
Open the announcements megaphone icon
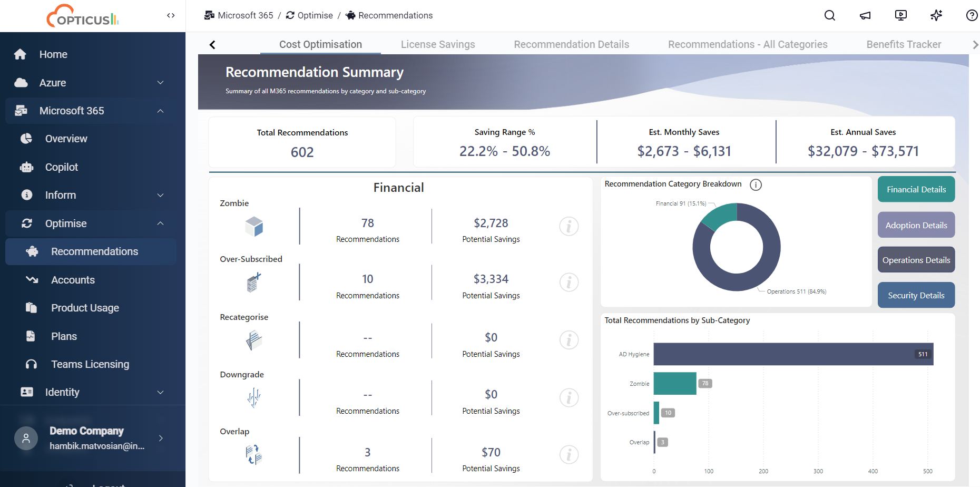point(865,15)
